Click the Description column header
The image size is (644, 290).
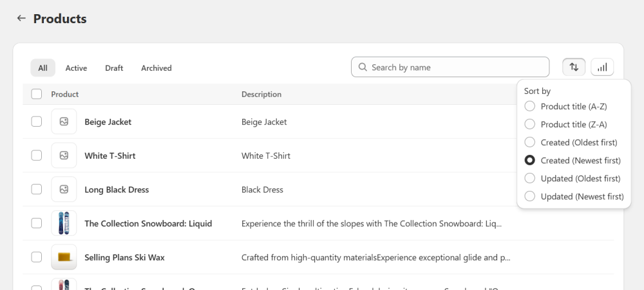(261, 95)
